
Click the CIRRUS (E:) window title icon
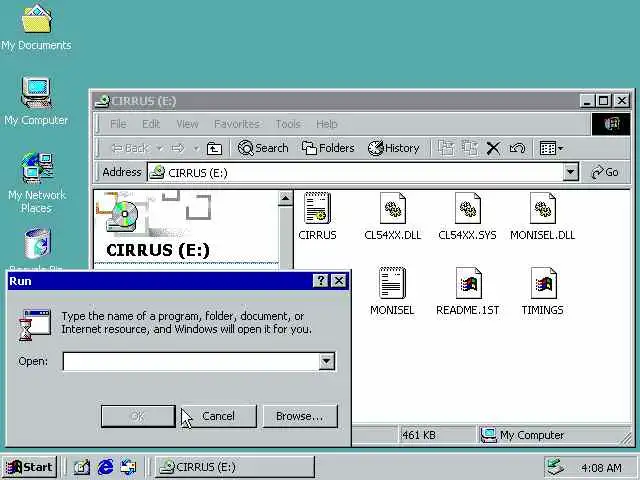pos(102,100)
